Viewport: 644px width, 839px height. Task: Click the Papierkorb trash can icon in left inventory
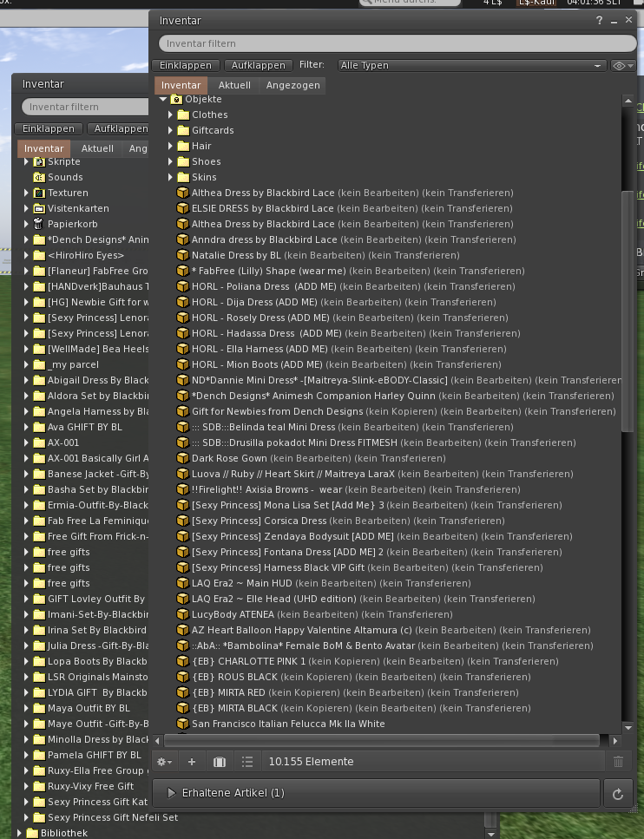[38, 224]
